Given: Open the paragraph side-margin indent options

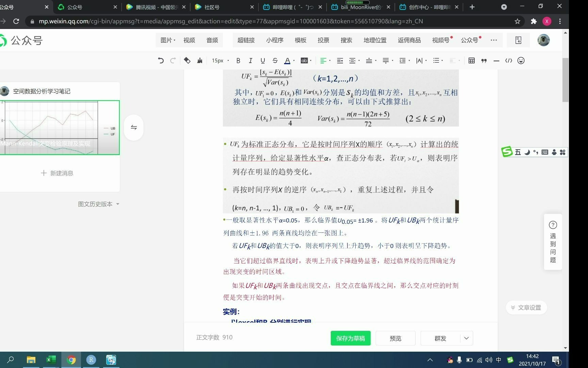Looking at the screenshot, I should [354, 61].
